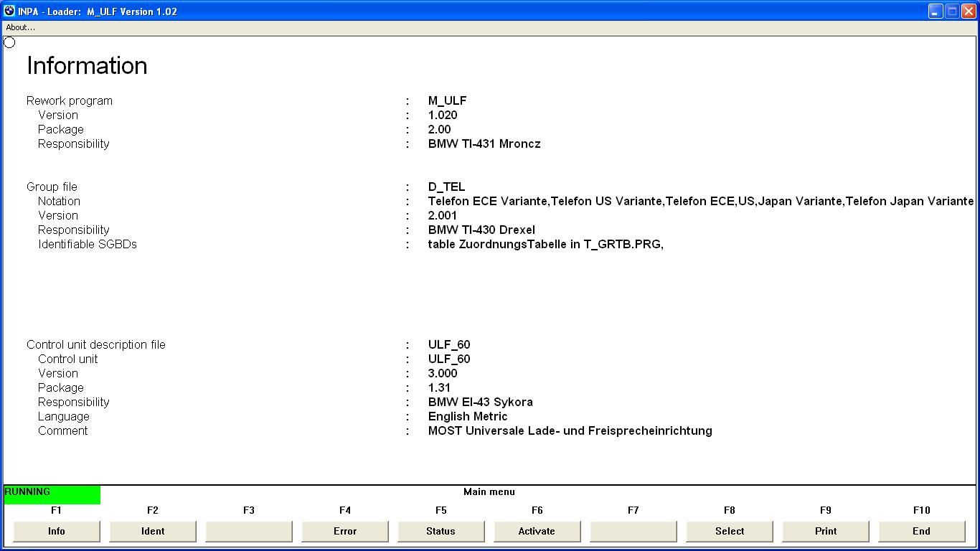Click the BMW logo icon in title bar
Screen dimensions: 980x551
[9, 11]
